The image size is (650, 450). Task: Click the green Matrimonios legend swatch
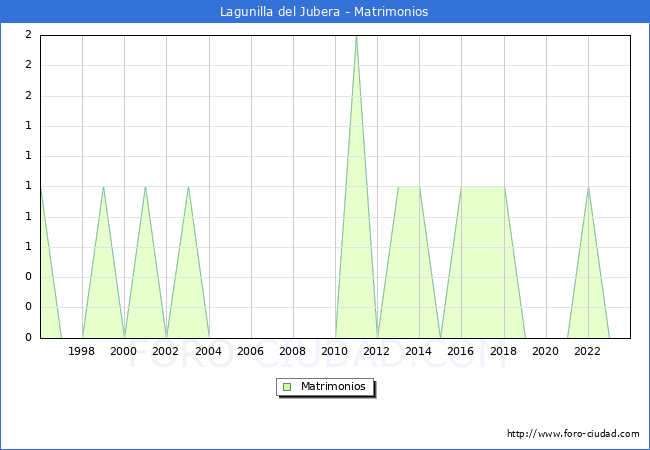[287, 387]
